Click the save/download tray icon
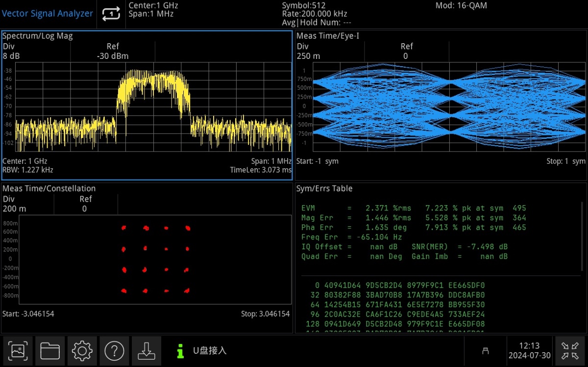Screen dimensions: 588x367 pos(146,350)
